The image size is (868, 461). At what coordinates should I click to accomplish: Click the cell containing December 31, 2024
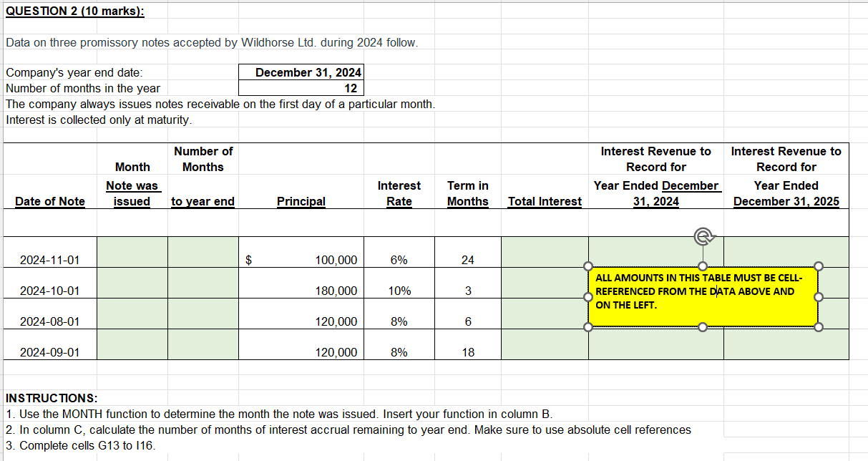tap(301, 72)
